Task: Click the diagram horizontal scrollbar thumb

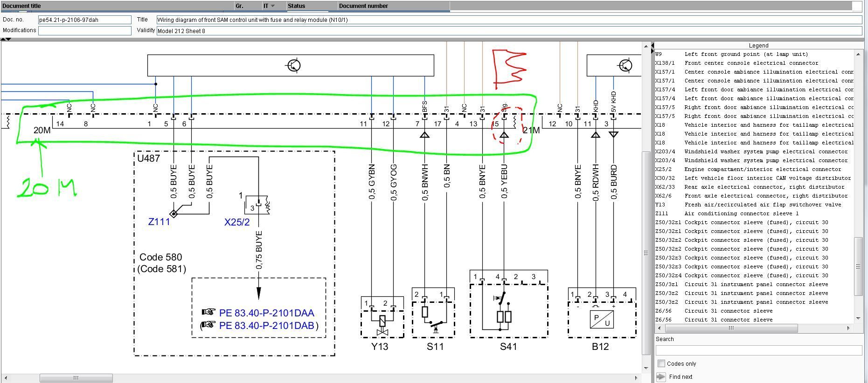Action: 76,378
